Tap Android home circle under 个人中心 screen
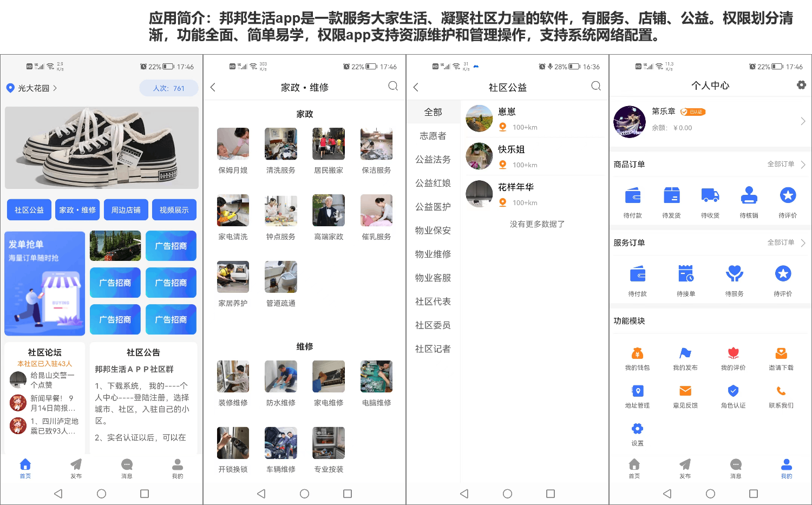This screenshot has width=812, height=505. click(x=710, y=494)
